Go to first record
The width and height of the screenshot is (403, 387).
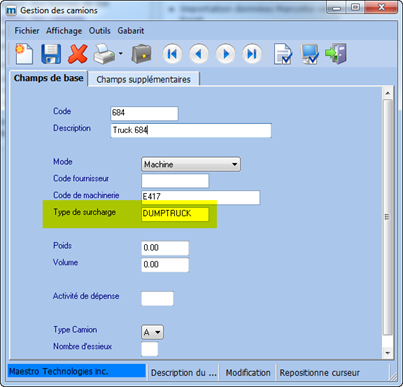172,54
